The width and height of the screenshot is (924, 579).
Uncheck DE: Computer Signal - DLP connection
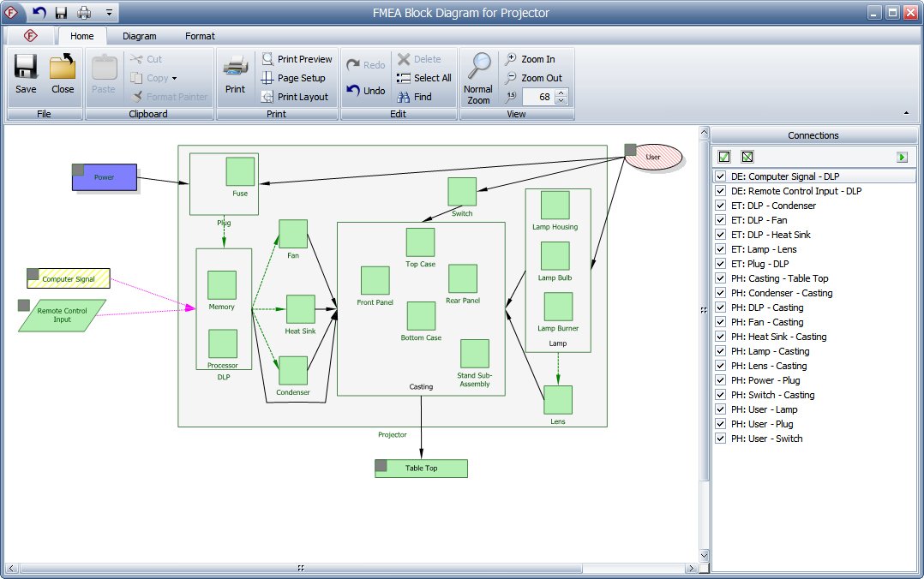pos(721,176)
